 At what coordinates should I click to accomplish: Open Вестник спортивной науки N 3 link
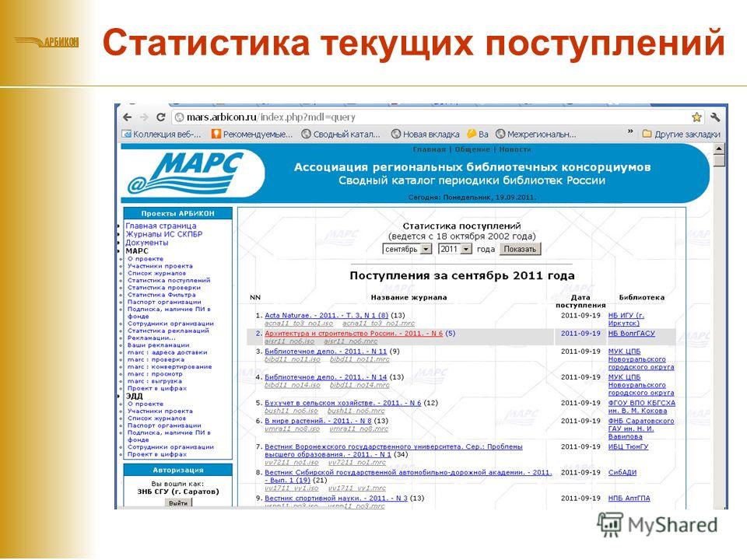[x=336, y=498]
